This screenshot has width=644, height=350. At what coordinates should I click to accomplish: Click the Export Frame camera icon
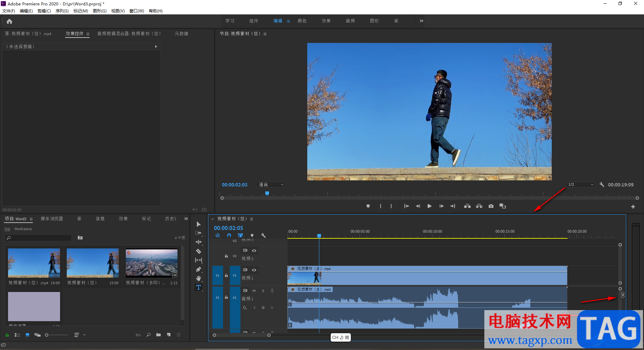491,206
